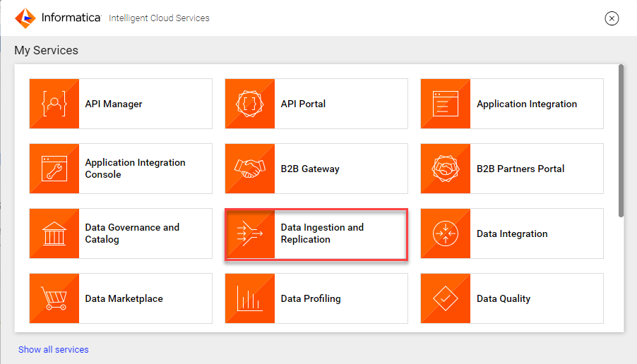Close the My Services dialog
The width and height of the screenshot is (637, 364).
click(x=612, y=18)
